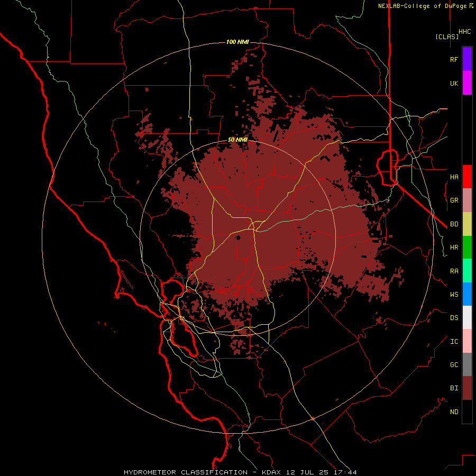
Task: Click the HA legend label
Action: pyautogui.click(x=454, y=177)
